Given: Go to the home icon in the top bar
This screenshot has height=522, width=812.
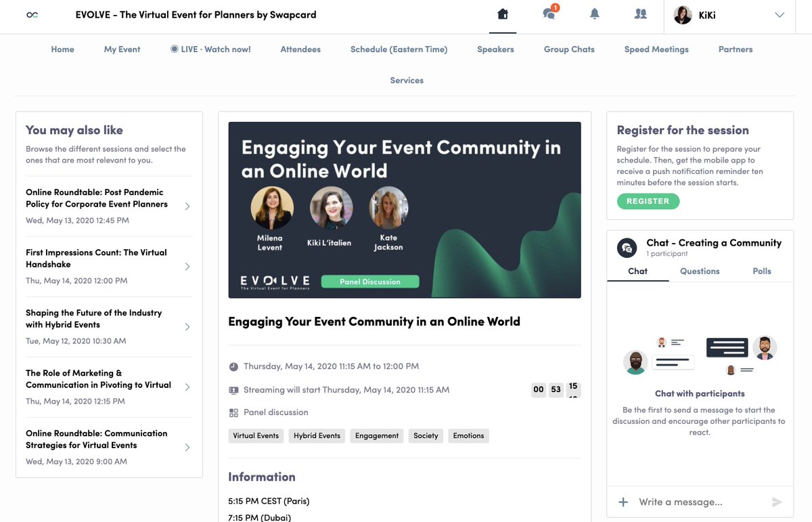Looking at the screenshot, I should [502, 14].
